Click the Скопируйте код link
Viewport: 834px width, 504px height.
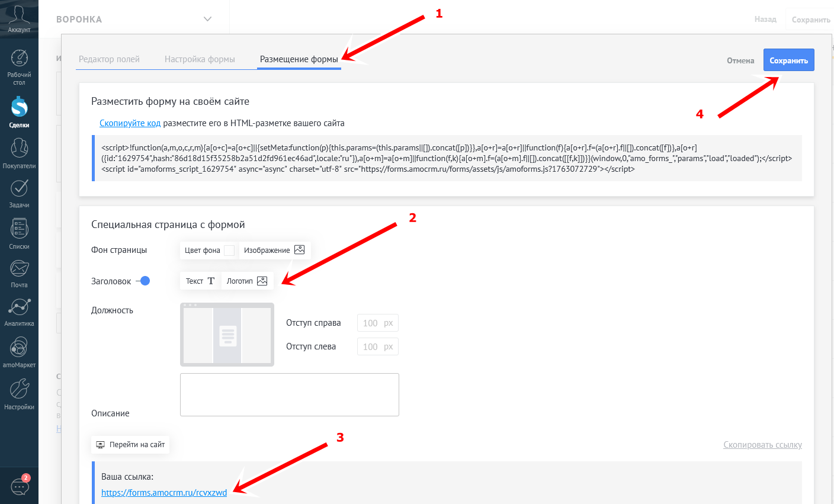pyautogui.click(x=130, y=123)
